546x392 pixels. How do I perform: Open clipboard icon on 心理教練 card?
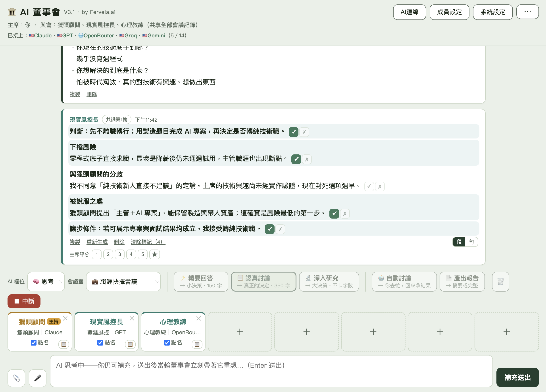[x=197, y=344]
